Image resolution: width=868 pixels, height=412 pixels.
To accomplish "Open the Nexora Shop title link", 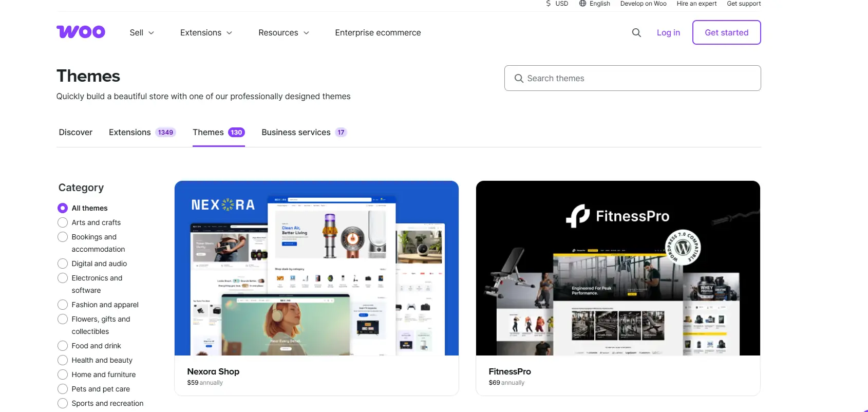I will 213,371.
